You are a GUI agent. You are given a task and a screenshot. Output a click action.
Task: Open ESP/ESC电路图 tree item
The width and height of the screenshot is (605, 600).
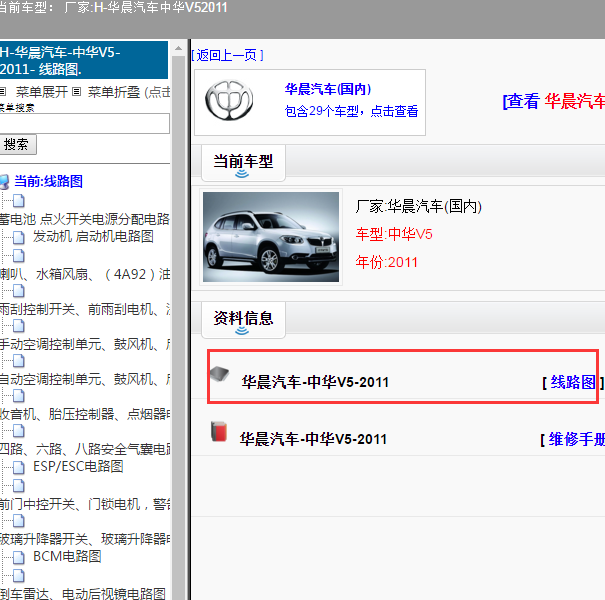tap(78, 466)
